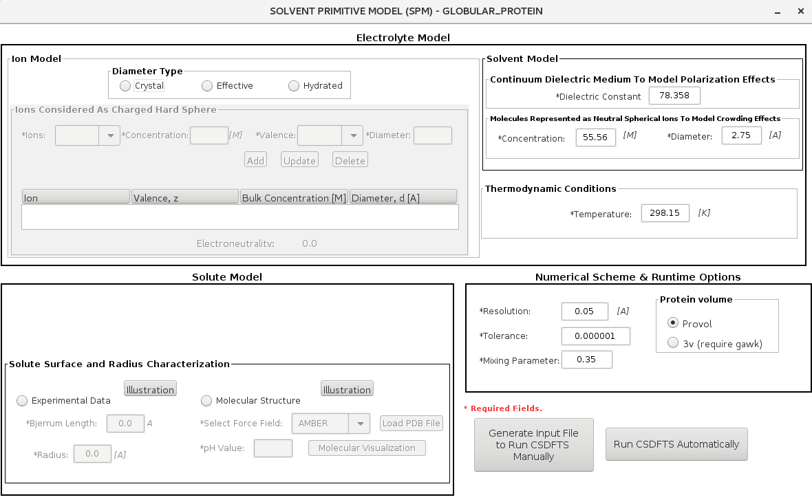Open Molecular Structure Illustration

coord(347,389)
